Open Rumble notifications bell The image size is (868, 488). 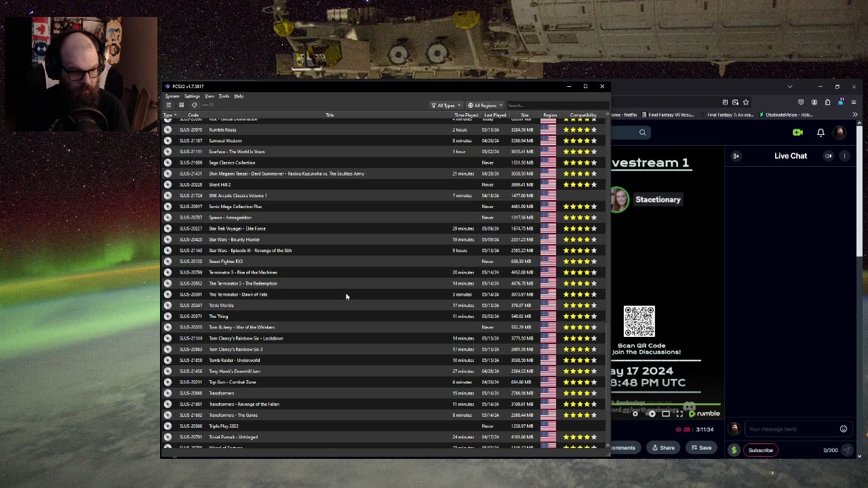click(x=821, y=132)
